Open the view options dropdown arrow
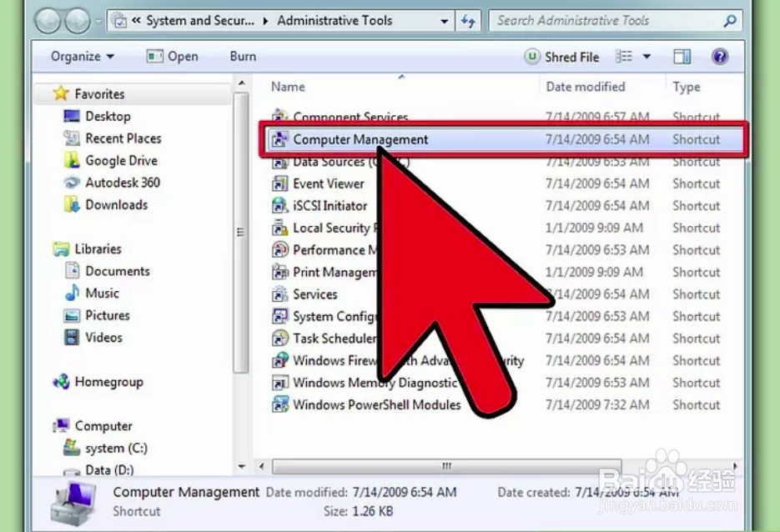 (x=647, y=56)
